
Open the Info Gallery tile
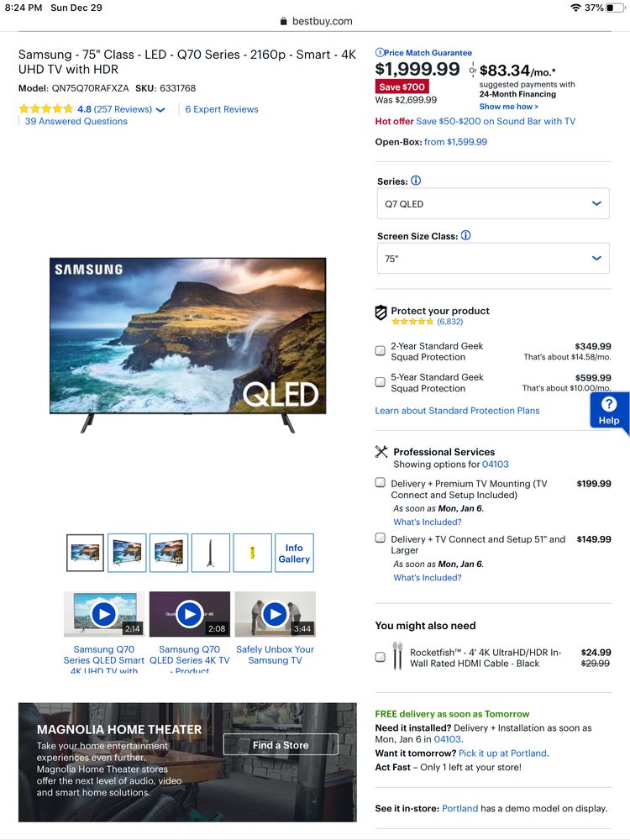click(294, 553)
